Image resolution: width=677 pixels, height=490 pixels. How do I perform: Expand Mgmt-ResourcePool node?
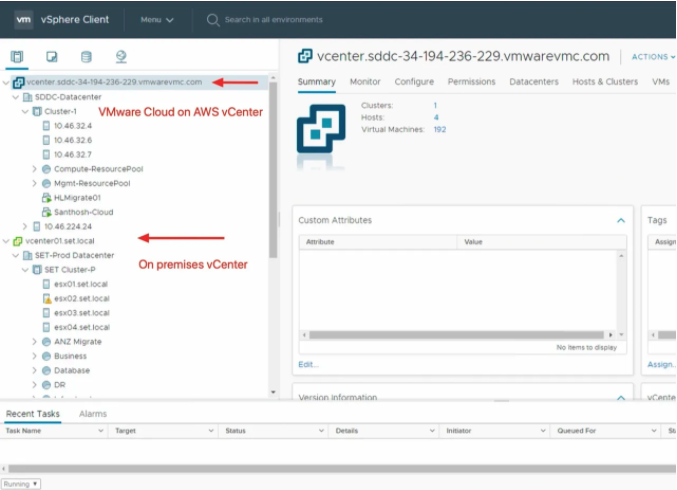[35, 183]
